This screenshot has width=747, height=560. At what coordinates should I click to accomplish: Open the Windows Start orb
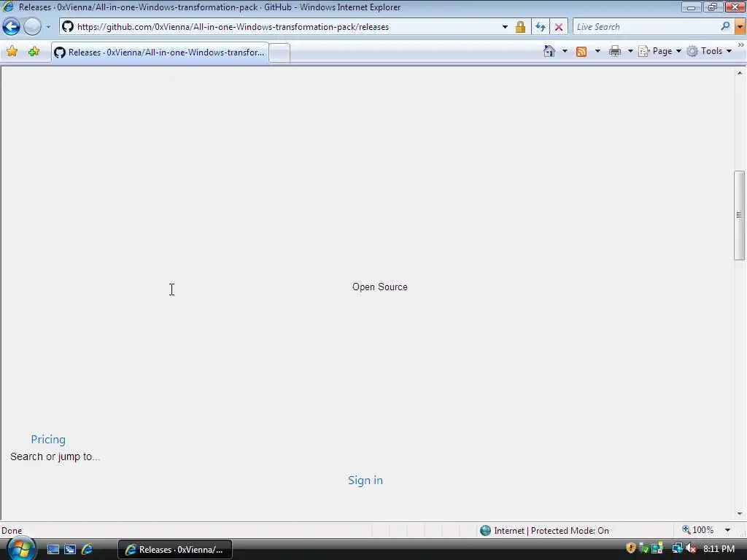[20, 548]
